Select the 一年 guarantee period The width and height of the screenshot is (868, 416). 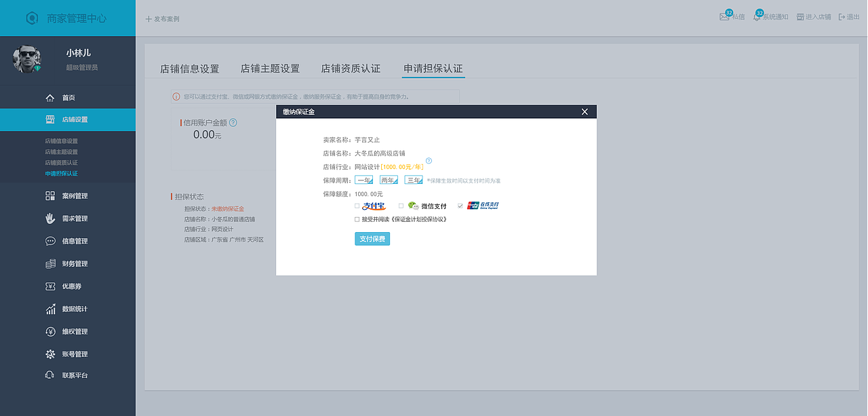pos(364,180)
